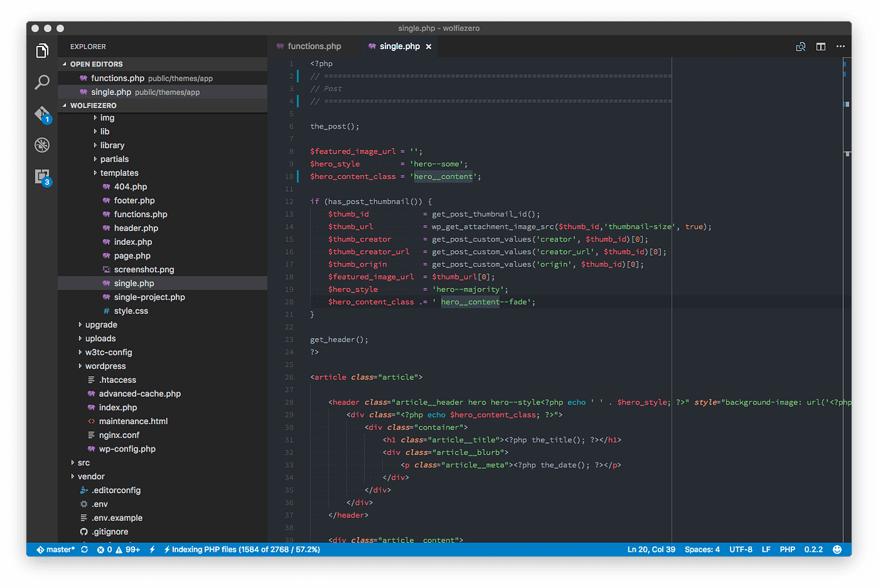Collapse the OPEN EDITORS section

pyautogui.click(x=163, y=64)
